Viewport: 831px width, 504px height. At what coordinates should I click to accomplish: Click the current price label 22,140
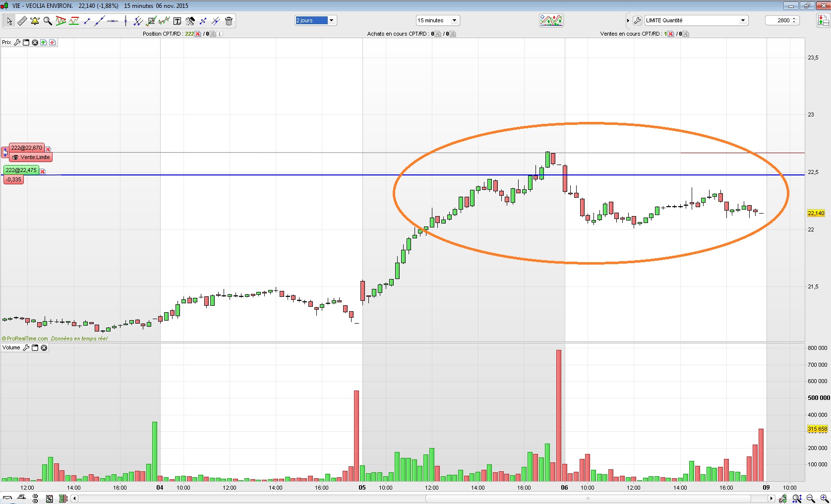click(816, 213)
